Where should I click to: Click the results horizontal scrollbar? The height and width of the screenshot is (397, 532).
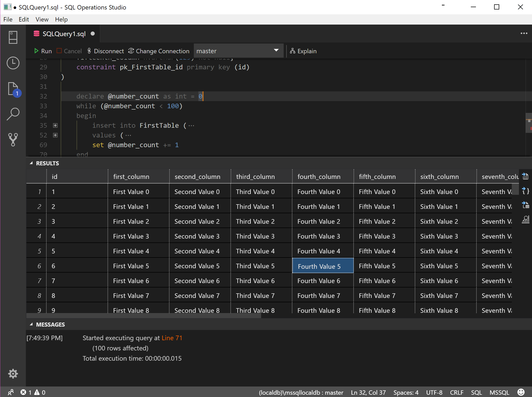click(144, 316)
